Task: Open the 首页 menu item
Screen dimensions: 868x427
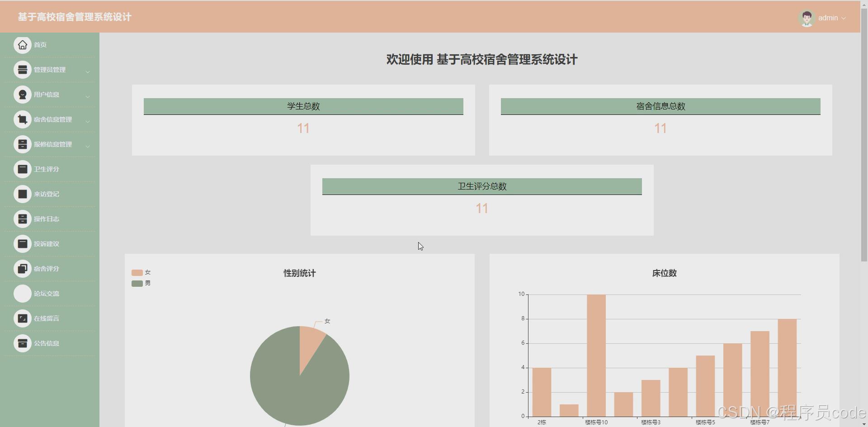Action: 50,45
